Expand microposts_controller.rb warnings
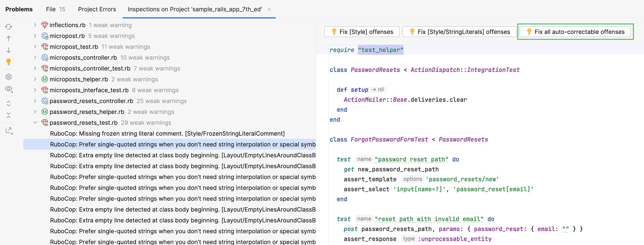 pos(35,58)
